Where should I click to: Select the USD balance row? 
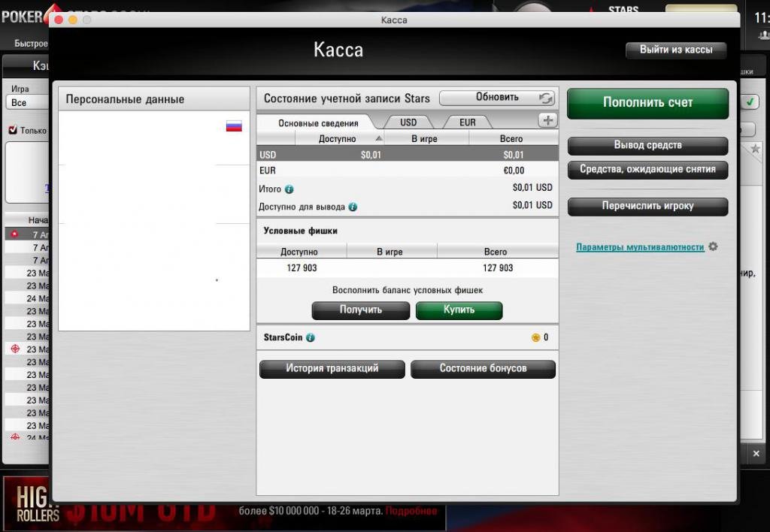408,155
